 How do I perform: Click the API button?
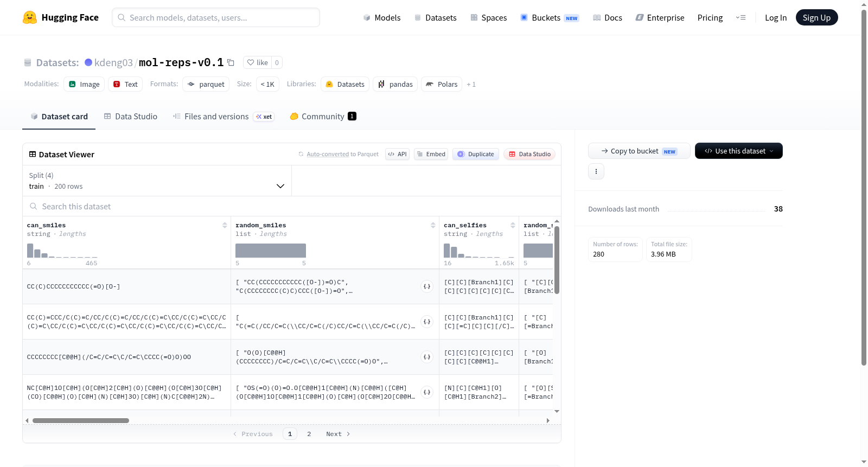click(x=397, y=154)
